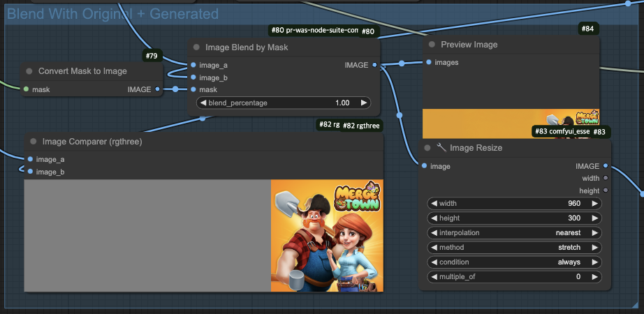Collapse the Convert Mask to Image node dot
Viewport: 644px width, 314px height.
pyautogui.click(x=29, y=71)
